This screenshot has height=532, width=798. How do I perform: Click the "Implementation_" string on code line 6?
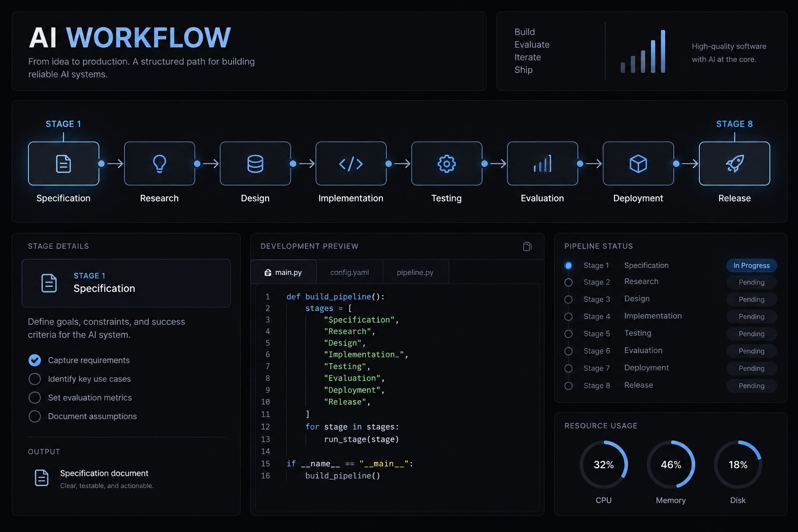[364, 354]
